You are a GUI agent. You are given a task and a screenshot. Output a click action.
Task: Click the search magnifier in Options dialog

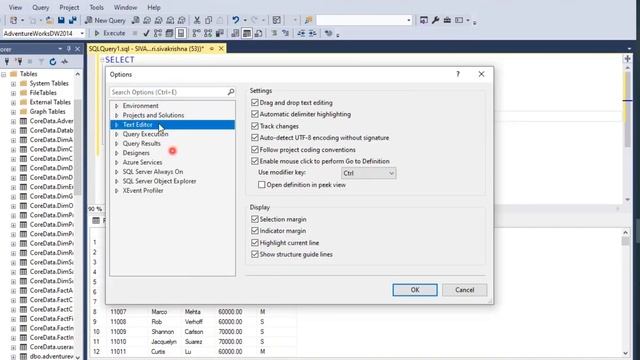[x=231, y=92]
